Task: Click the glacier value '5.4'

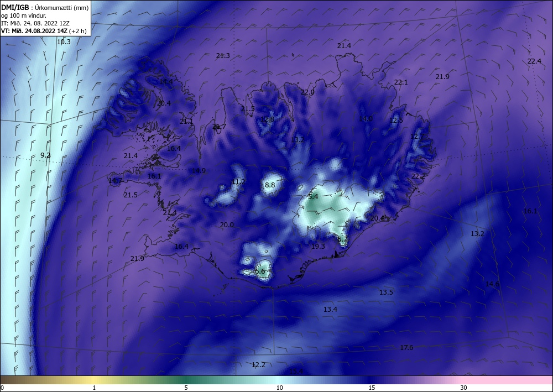Action: (313, 197)
